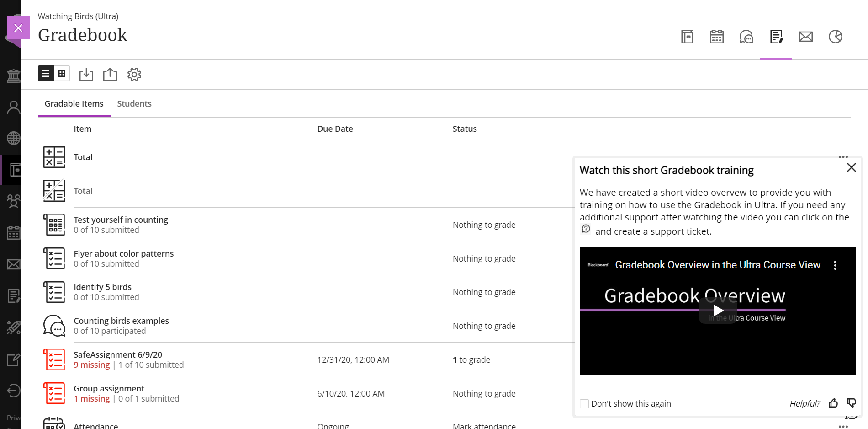The width and height of the screenshot is (868, 429).
Task: Open three-dot menu for Total row
Action: tap(843, 156)
